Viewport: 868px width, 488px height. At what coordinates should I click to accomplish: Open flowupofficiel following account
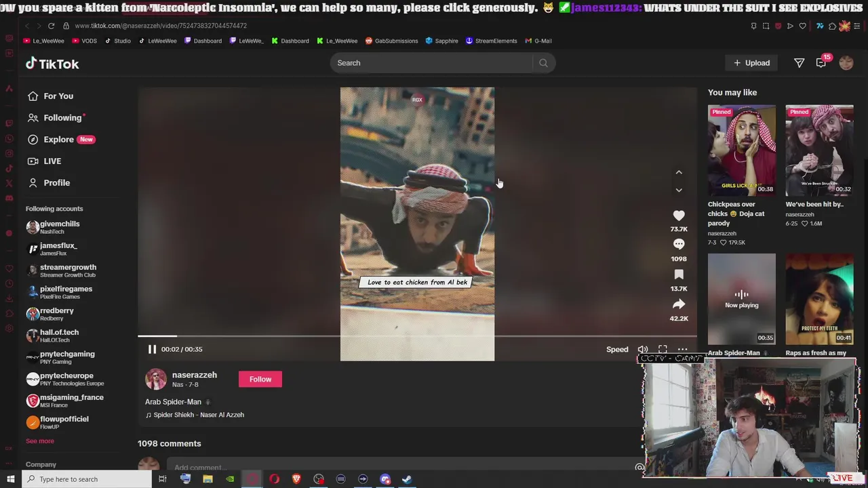[x=58, y=423]
